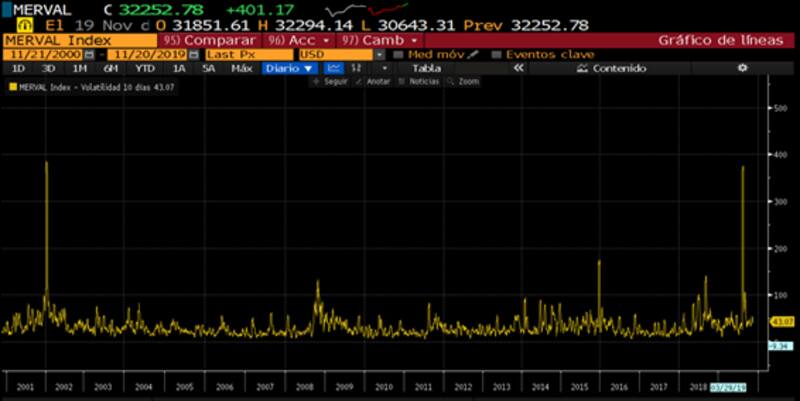
Task: Enable the Med móv checkbox
Action: point(399,54)
